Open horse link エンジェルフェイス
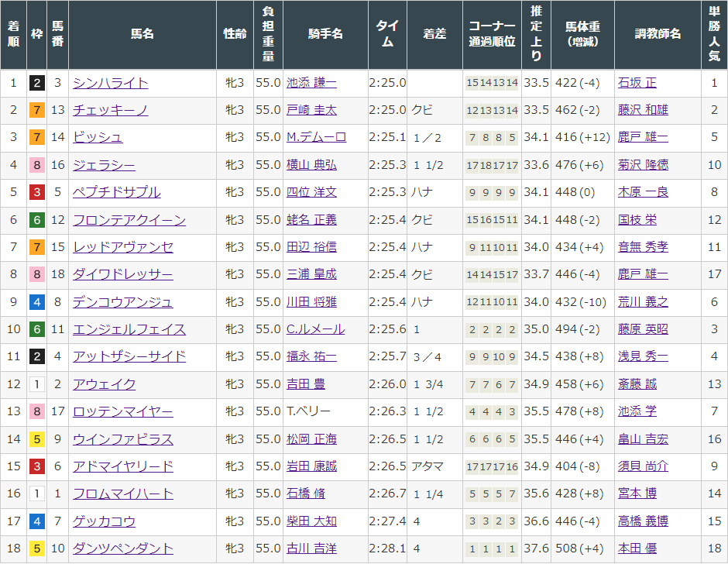Viewport: 728px width, 564px height. [129, 329]
